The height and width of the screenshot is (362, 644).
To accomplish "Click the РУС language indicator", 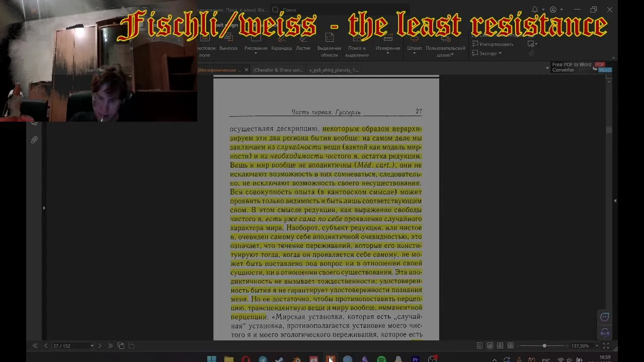I will [x=546, y=360].
